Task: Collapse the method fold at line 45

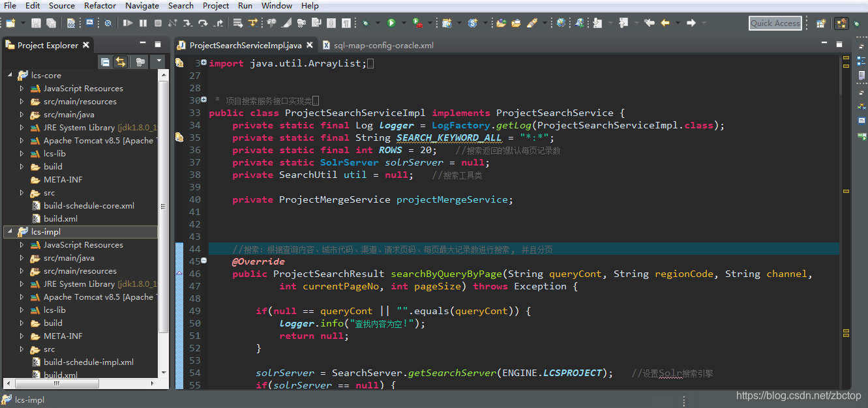Action: (204, 261)
